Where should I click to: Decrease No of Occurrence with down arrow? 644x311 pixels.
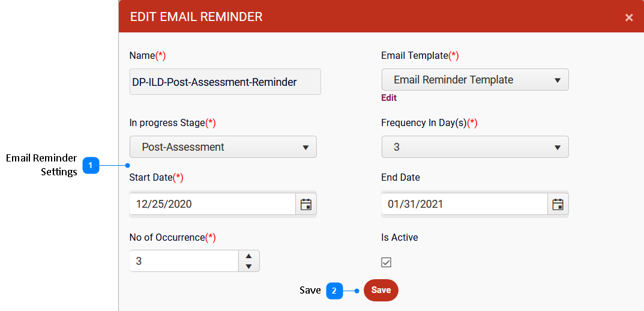tap(248, 266)
